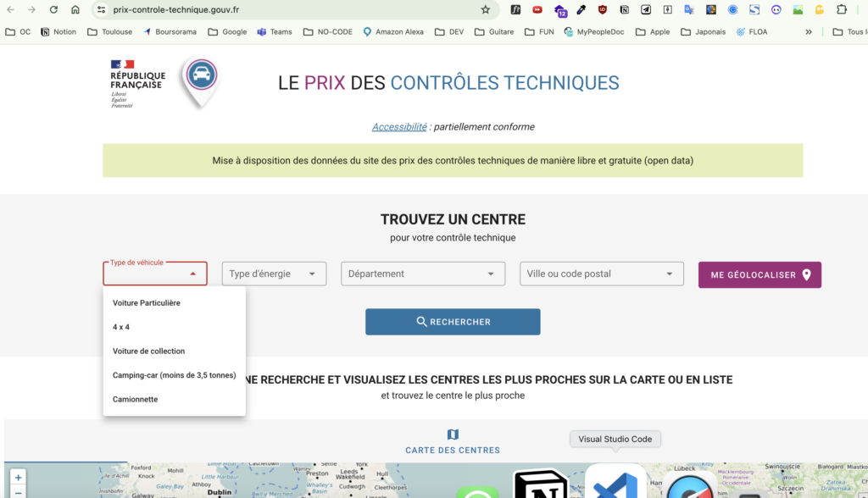Screen dimensions: 868x498
Task: Open the Extensions puzzle piece menu
Action: pyautogui.click(x=842, y=9)
